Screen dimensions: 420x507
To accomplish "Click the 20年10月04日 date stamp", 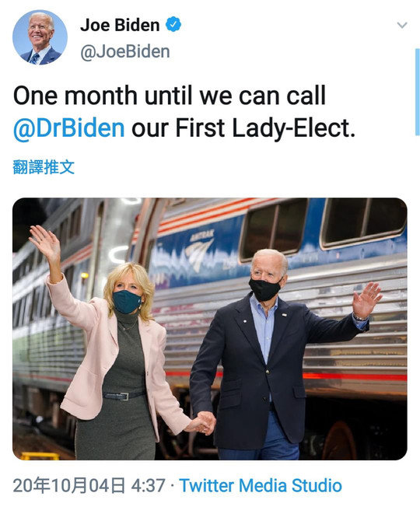I will (69, 485).
